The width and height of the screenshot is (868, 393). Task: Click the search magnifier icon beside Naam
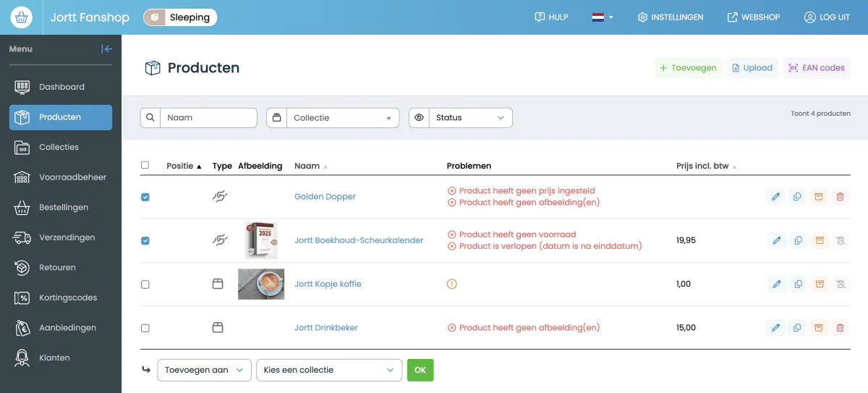(x=150, y=117)
